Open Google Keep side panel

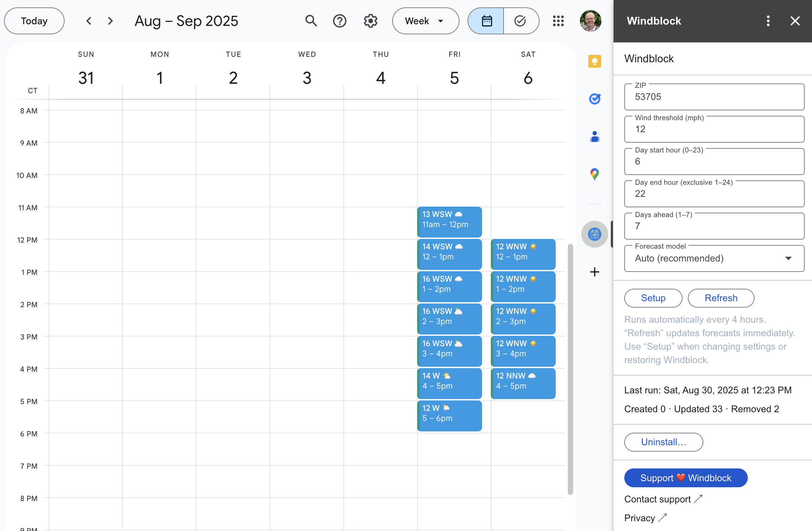594,62
